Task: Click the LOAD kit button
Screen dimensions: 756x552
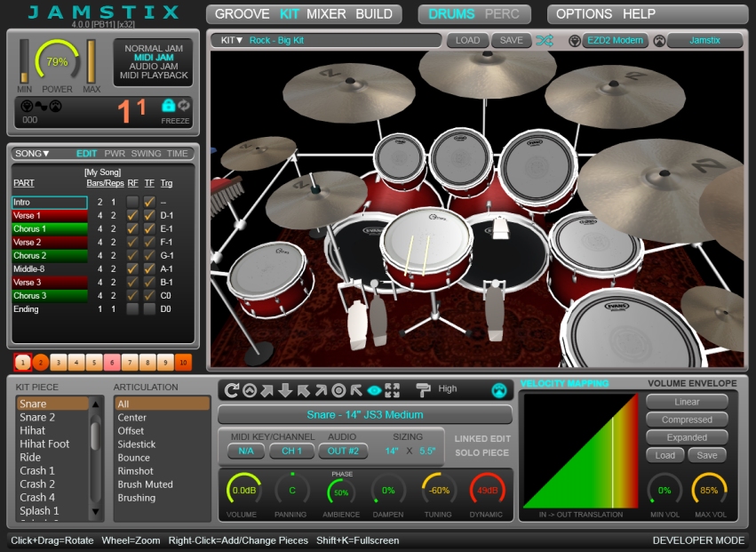Action: click(467, 41)
